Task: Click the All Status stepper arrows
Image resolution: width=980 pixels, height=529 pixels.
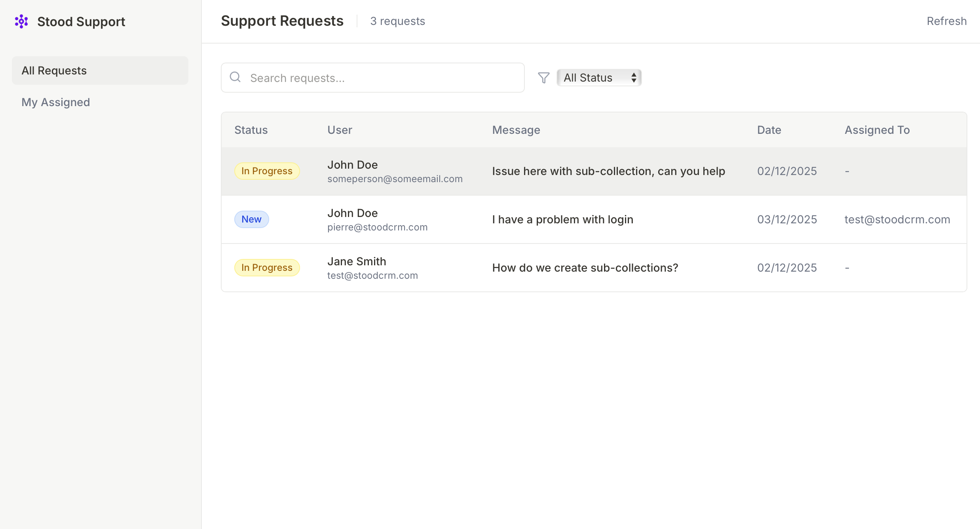Action: click(634, 78)
